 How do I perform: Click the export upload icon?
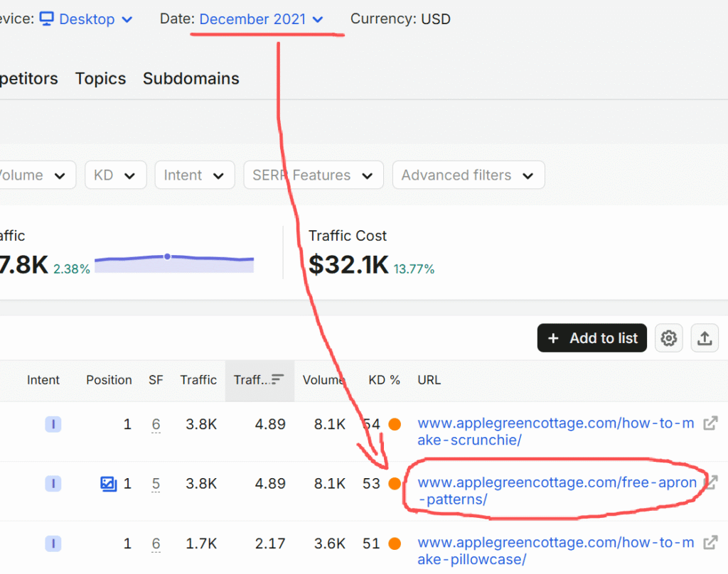[705, 338]
